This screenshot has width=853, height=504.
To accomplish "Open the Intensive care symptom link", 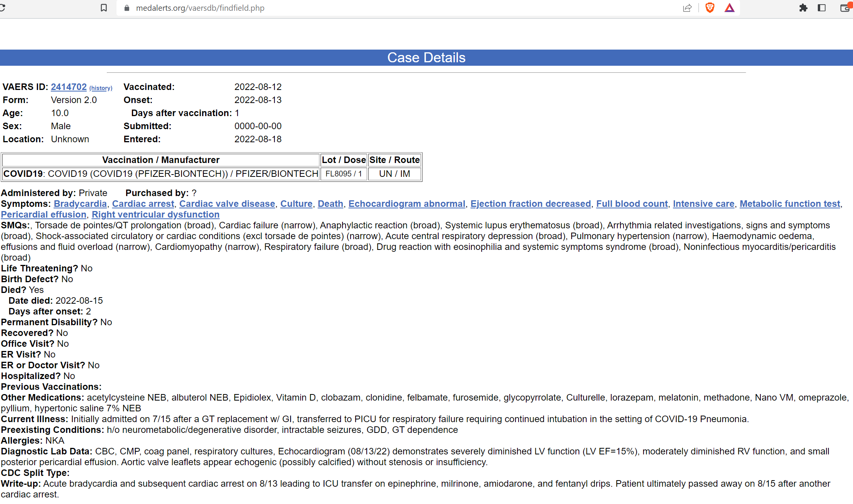I will (x=703, y=204).
